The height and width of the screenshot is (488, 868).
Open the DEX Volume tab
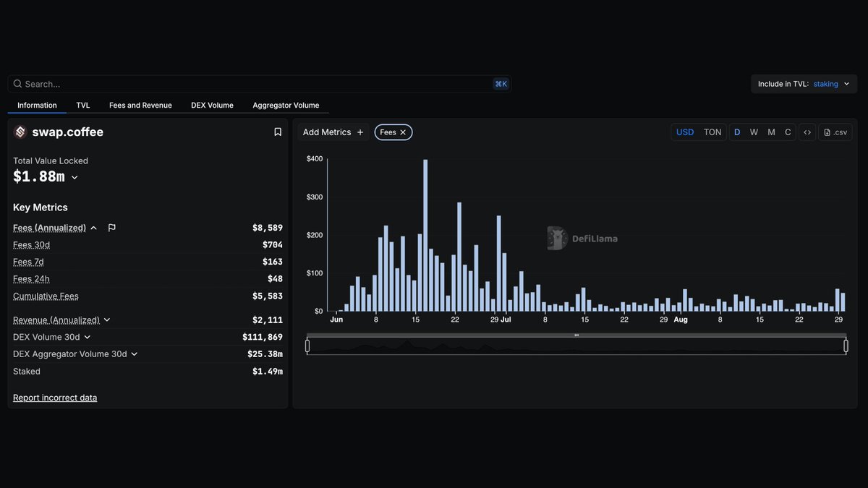point(212,106)
